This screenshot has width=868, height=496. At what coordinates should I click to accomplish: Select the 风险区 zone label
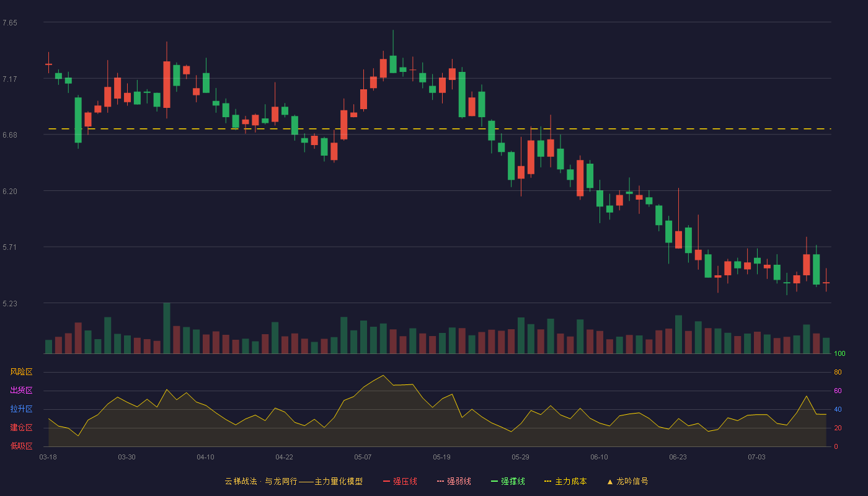pyautogui.click(x=21, y=372)
